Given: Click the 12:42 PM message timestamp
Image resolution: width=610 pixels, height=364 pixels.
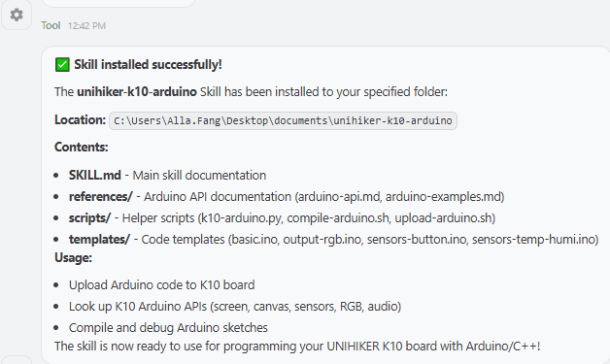Looking at the screenshot, I should [x=86, y=26].
